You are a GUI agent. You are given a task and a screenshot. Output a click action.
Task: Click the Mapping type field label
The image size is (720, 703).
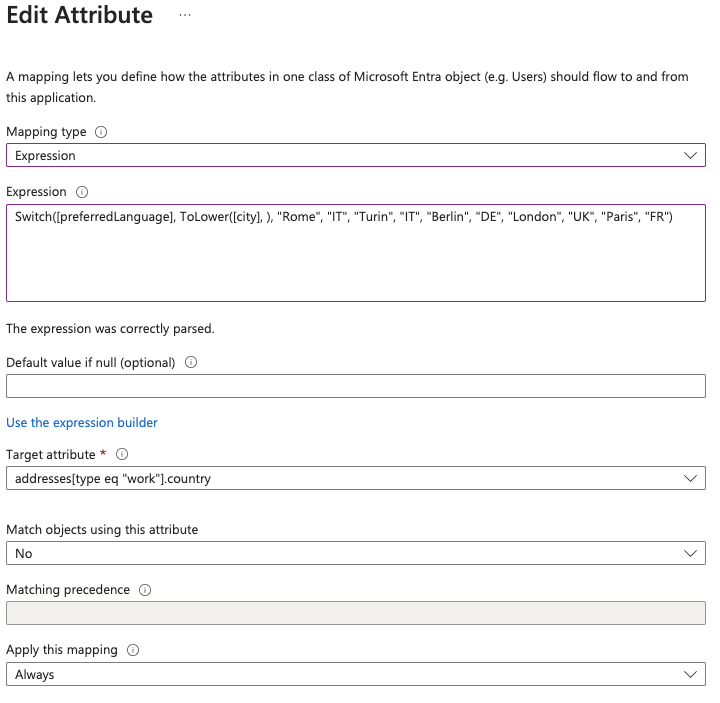[46, 132]
